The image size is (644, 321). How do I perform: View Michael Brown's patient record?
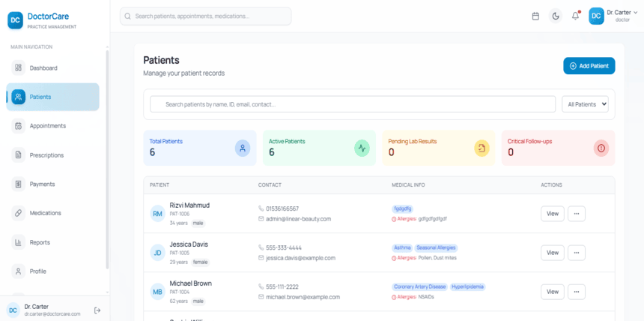point(553,292)
